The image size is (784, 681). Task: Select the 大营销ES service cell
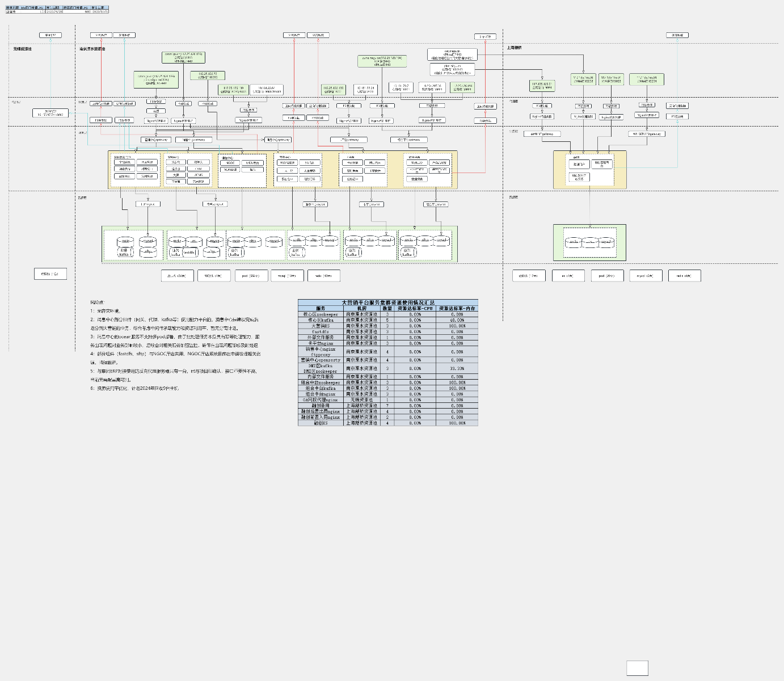point(321,326)
